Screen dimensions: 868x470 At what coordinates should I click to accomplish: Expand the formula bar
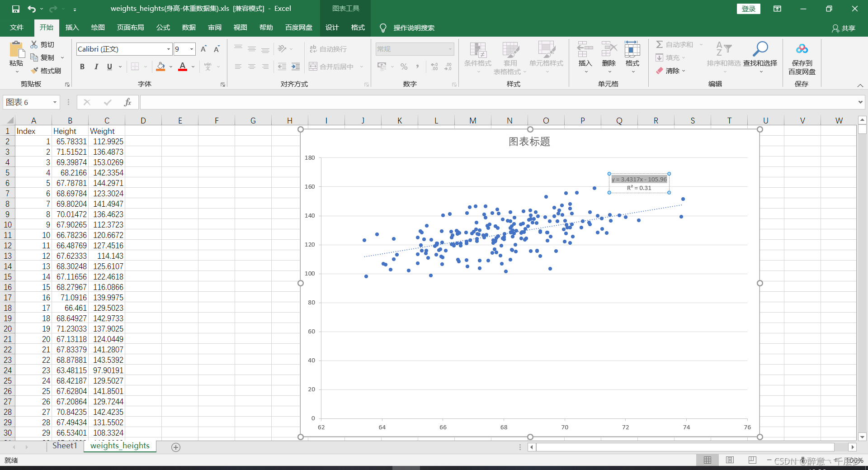point(860,102)
